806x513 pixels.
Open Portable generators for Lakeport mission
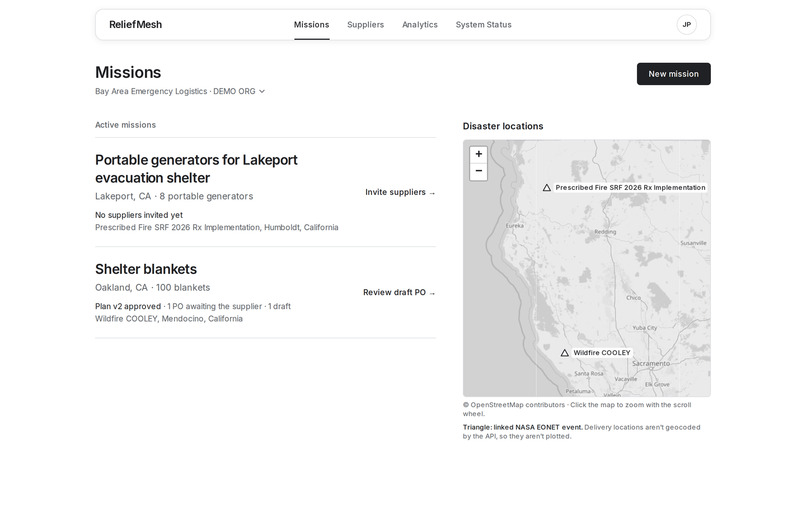point(196,169)
